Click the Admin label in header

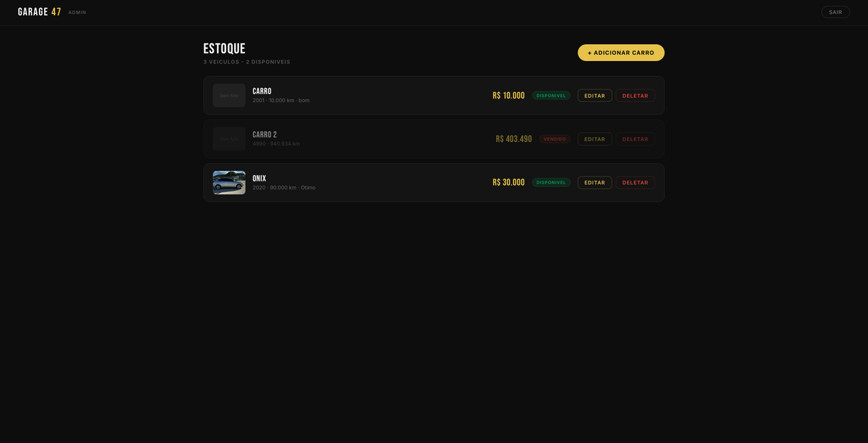[x=77, y=12]
